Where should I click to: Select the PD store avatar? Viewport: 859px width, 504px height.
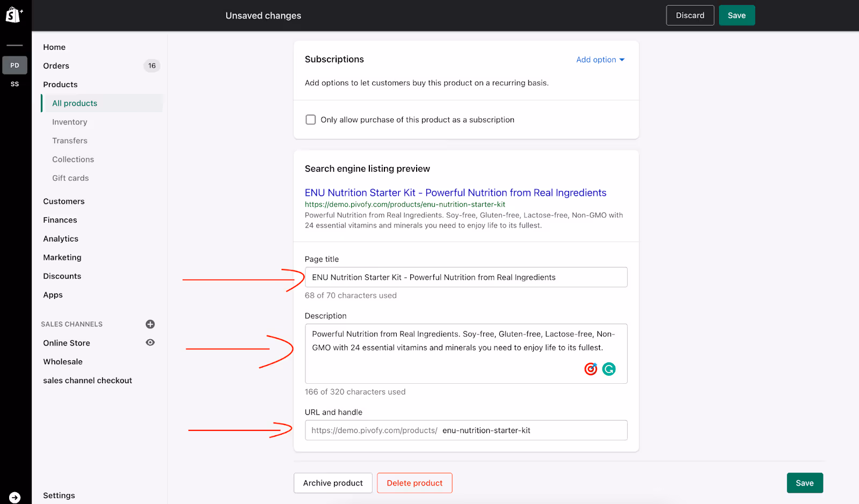[x=15, y=65]
